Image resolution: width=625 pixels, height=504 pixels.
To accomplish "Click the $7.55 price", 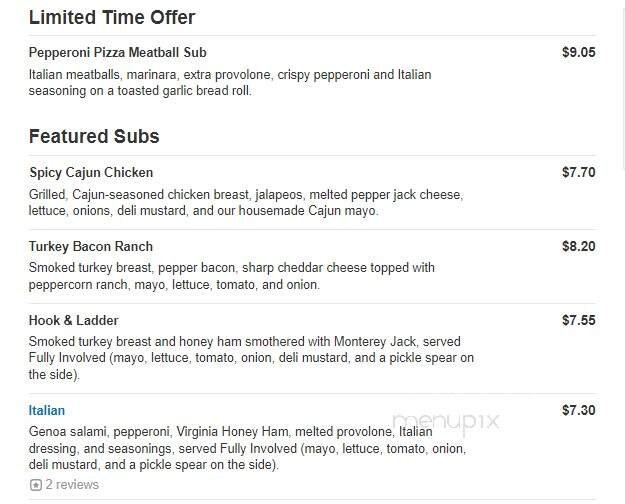I will pos(578,321).
